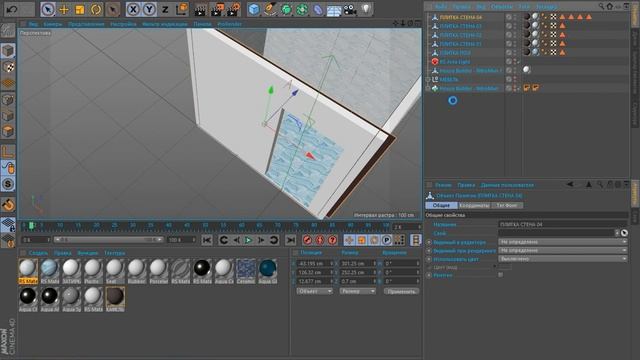The width and height of the screenshot is (640, 360).
Task: Play the animation forward
Action: point(248,240)
